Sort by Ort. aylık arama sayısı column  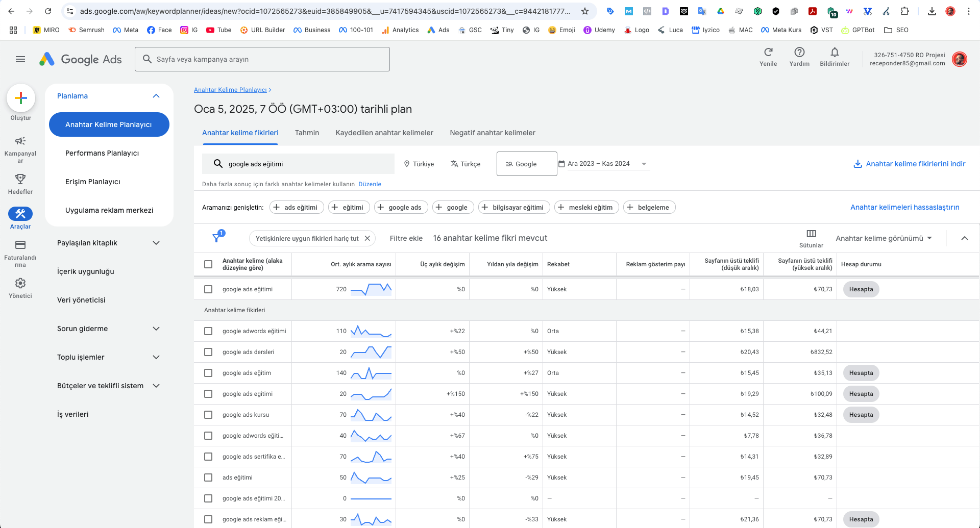point(361,264)
